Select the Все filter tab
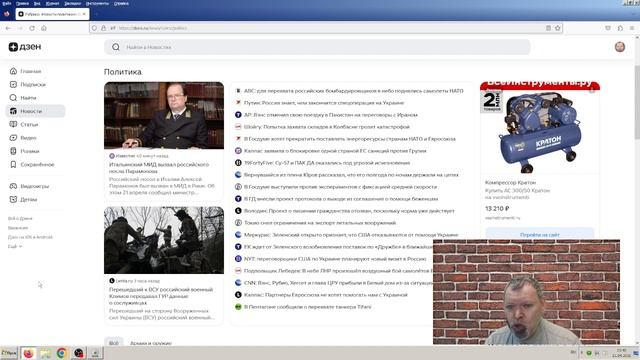Image resolution: width=640 pixels, height=360 pixels. coord(114,343)
